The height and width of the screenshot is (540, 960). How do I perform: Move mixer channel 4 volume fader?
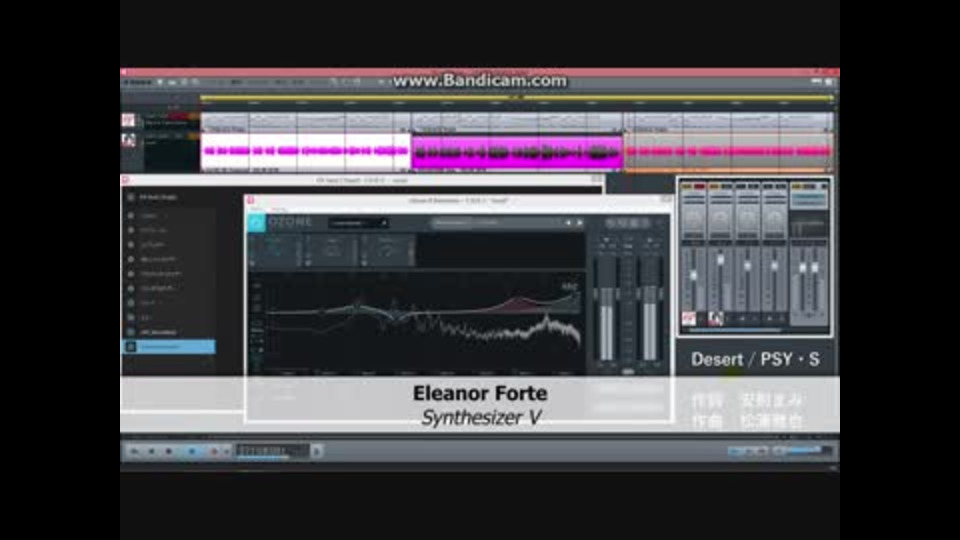click(774, 267)
